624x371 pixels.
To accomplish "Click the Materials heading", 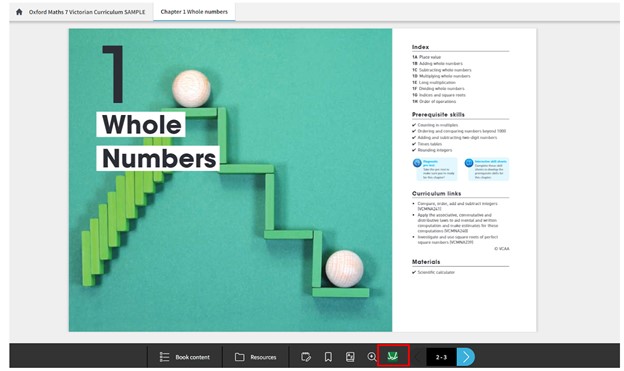I will pyautogui.click(x=426, y=262).
